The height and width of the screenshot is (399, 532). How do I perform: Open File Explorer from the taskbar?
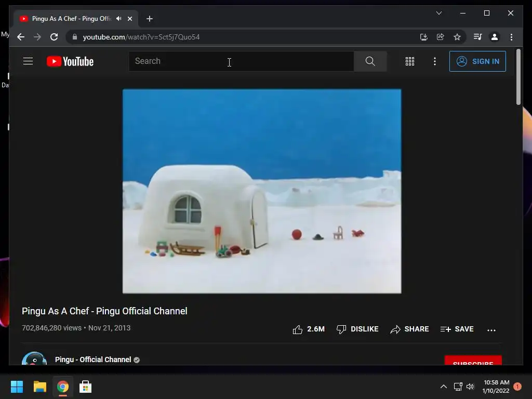click(40, 387)
